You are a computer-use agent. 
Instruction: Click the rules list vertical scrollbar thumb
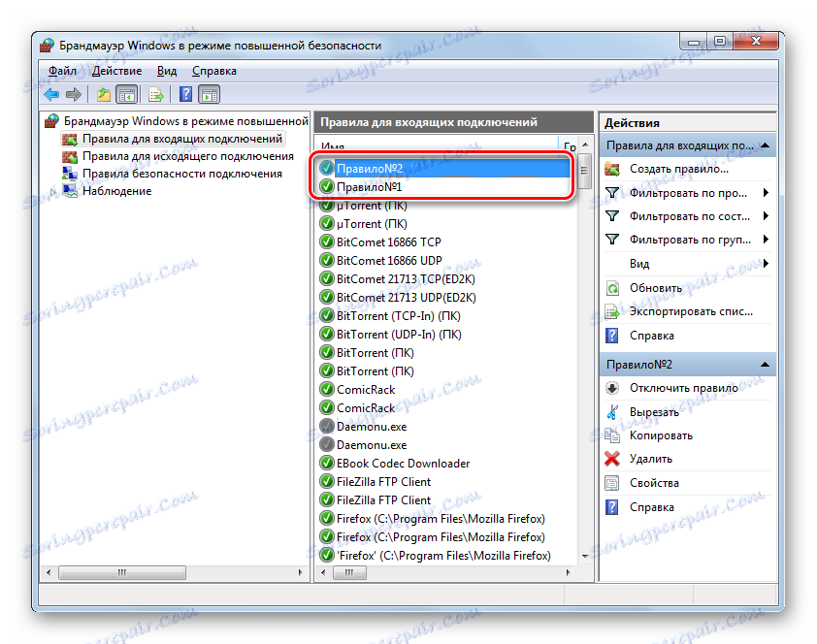[x=585, y=171]
